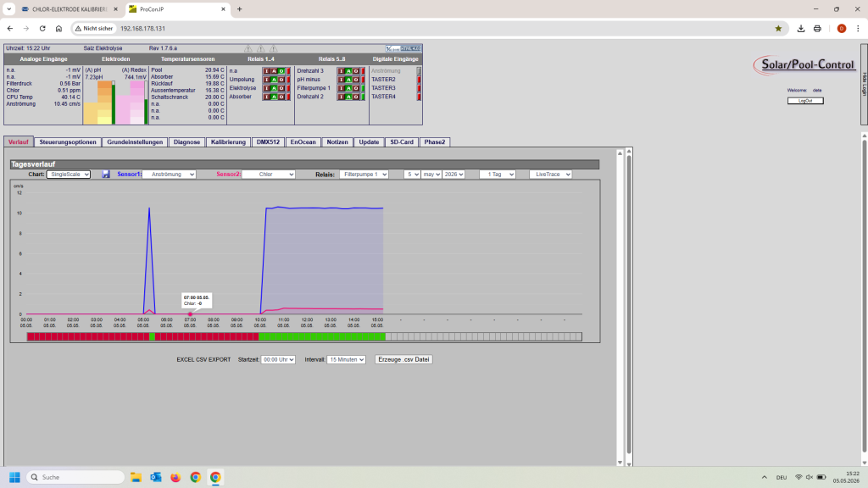The image size is (868, 488).
Task: Click the LogOut button
Action: tap(805, 101)
